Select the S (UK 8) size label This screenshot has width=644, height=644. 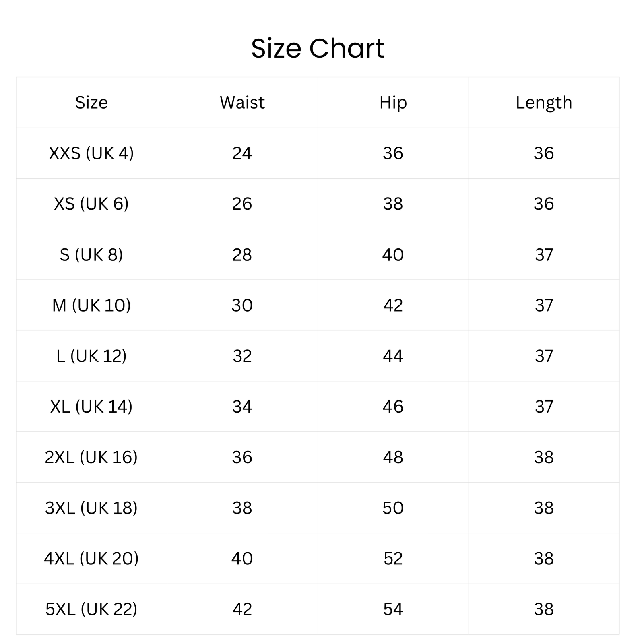coord(91,255)
